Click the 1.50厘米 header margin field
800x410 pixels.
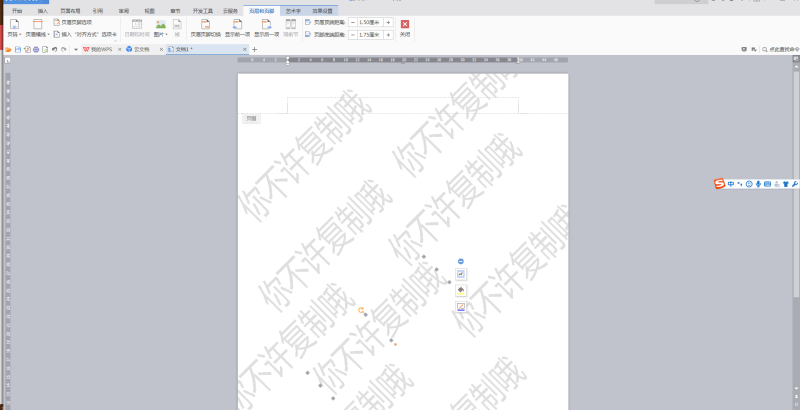370,22
